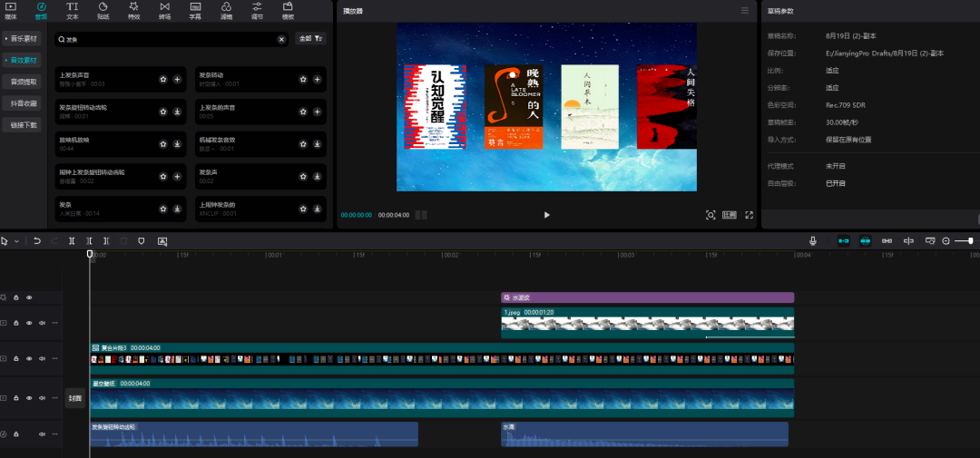
Task: Favorite the 上发条声音 sound effect
Action: 163,79
